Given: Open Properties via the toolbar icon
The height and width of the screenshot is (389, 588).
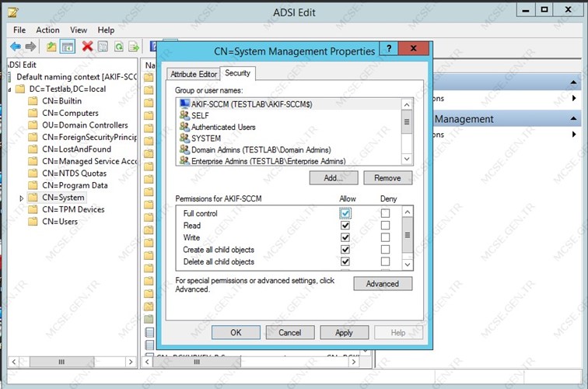Looking at the screenshot, I should point(103,47).
